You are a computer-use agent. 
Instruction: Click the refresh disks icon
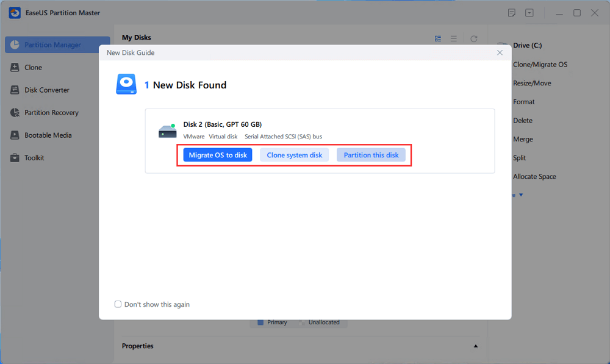pos(474,38)
